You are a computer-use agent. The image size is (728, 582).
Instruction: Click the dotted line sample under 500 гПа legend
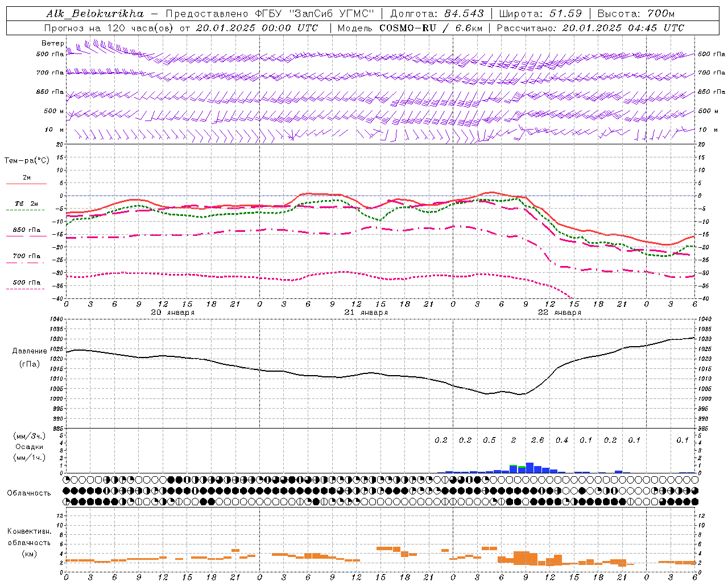[26, 289]
